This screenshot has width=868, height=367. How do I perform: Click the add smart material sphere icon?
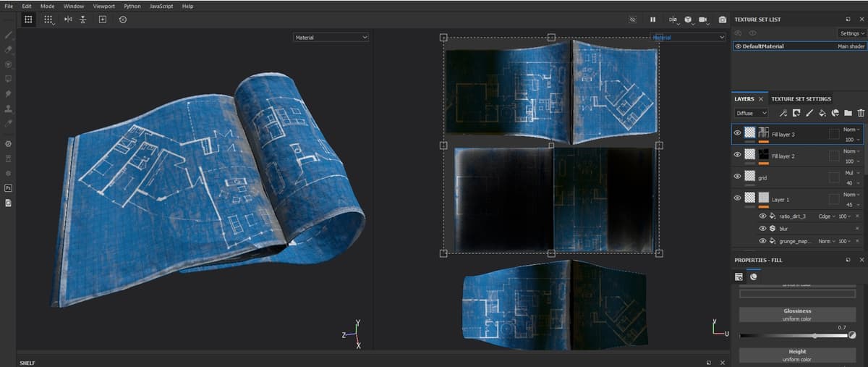[835, 113]
